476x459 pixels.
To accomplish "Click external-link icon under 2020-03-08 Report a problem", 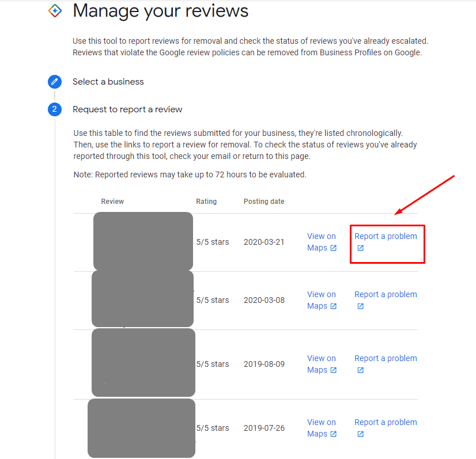I will tap(360, 306).
